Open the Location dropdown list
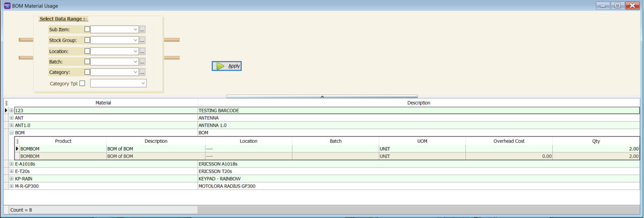Screen dimensions: 644x218 (135, 52)
